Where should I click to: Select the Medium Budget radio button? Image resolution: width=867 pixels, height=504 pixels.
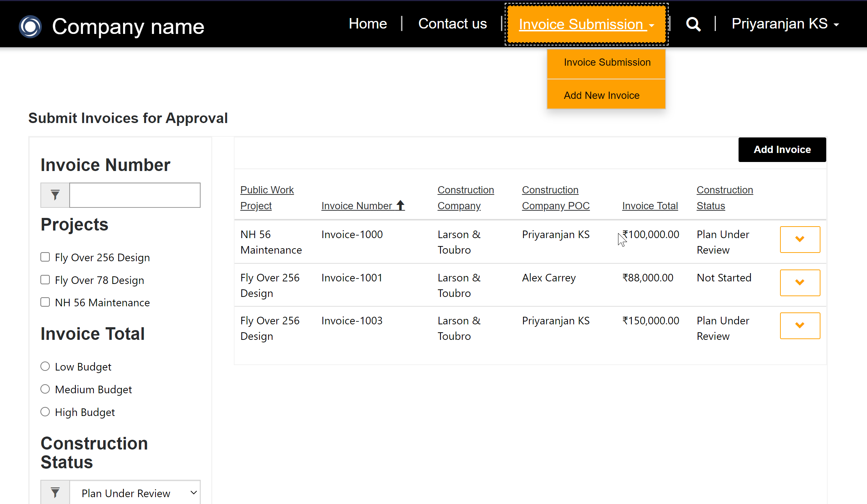click(x=45, y=389)
